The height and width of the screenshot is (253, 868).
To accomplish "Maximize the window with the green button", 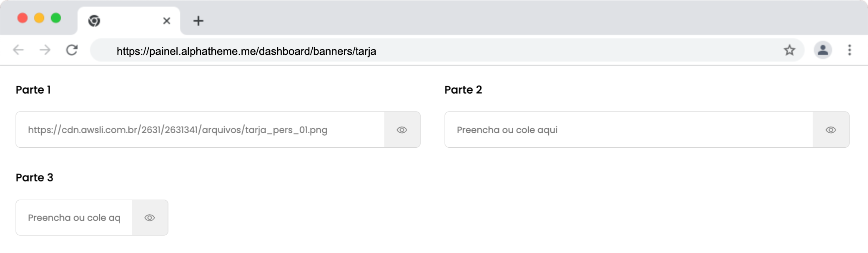I will click(x=56, y=18).
